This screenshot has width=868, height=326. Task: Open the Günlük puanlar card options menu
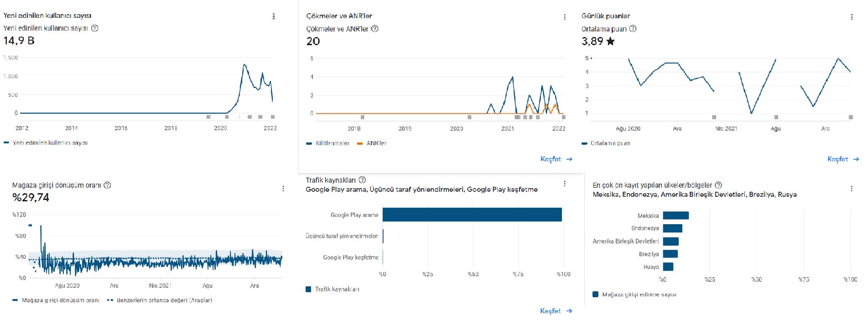(x=852, y=17)
